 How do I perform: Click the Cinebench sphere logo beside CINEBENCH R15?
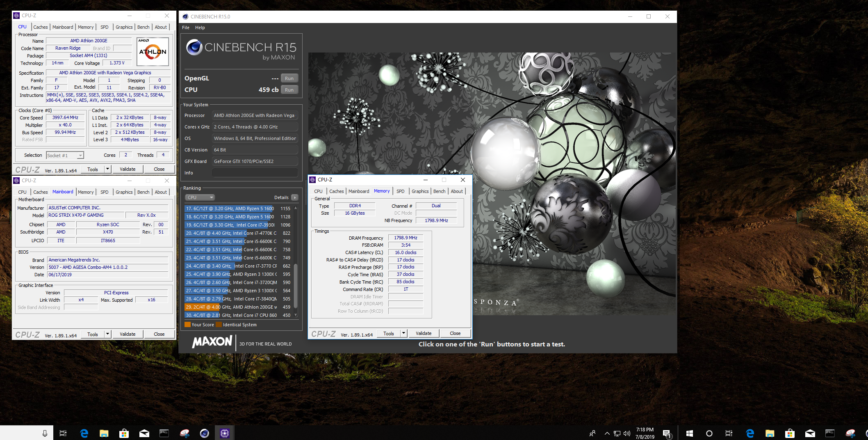pos(194,48)
